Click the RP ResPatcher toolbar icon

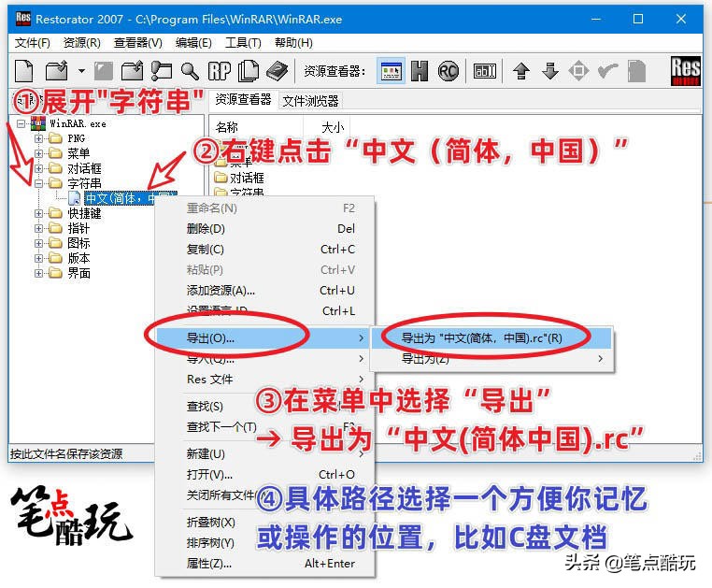220,71
